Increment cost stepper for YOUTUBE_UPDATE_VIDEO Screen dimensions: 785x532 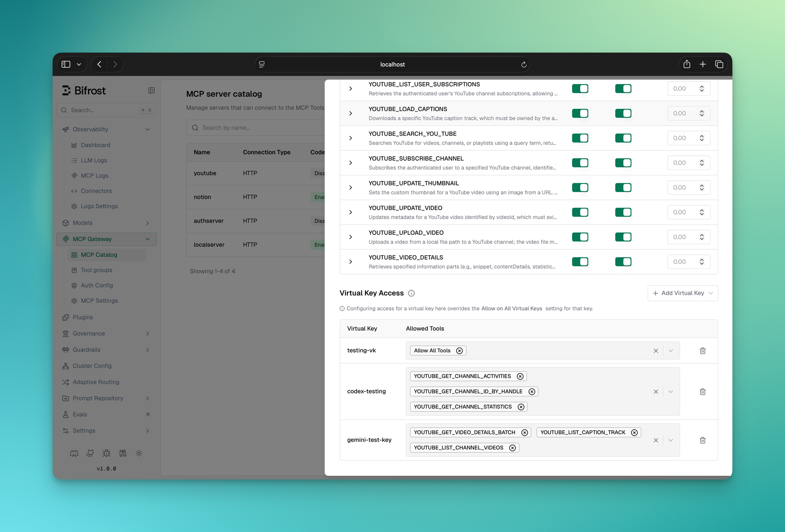coord(702,210)
